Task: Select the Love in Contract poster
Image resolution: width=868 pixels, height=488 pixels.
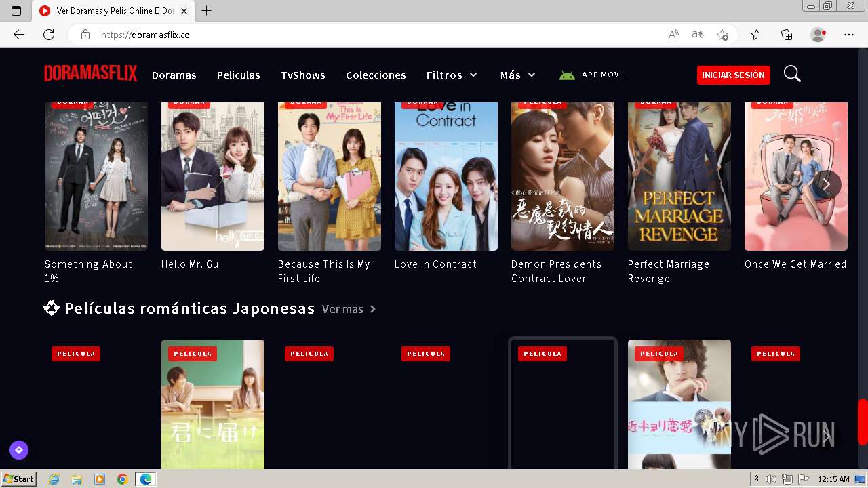Action: [x=446, y=176]
